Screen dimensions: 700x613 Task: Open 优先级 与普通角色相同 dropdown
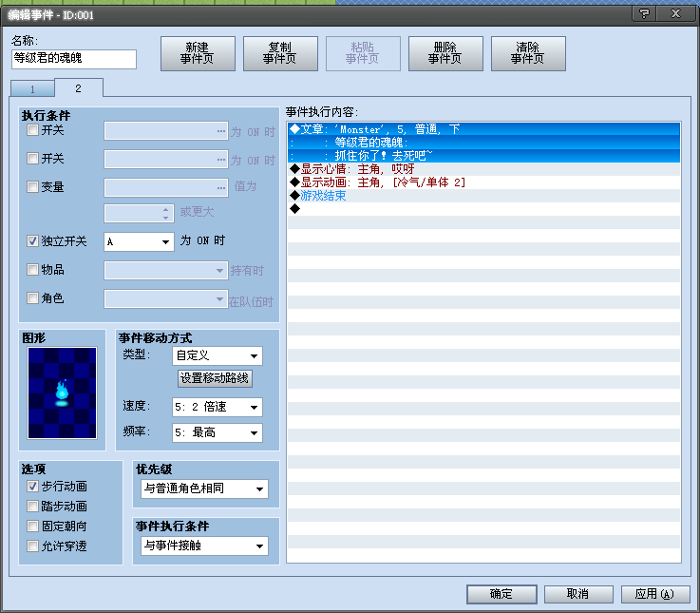tap(205, 488)
